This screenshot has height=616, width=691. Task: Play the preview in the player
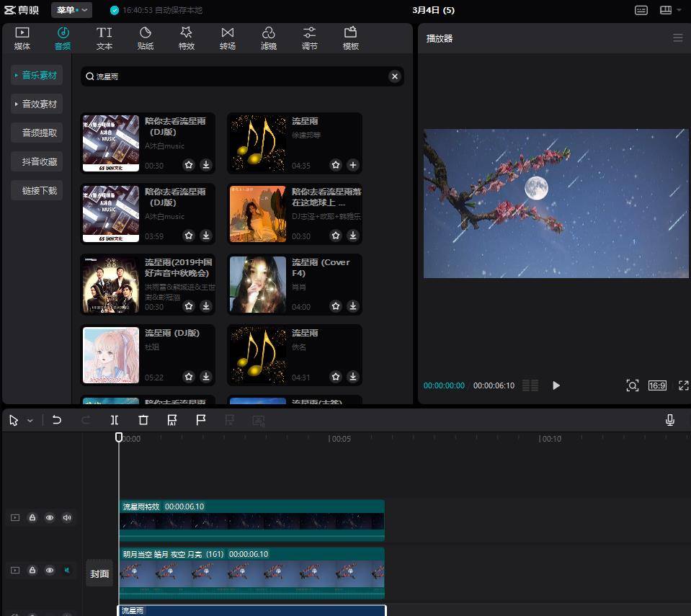[x=556, y=385]
